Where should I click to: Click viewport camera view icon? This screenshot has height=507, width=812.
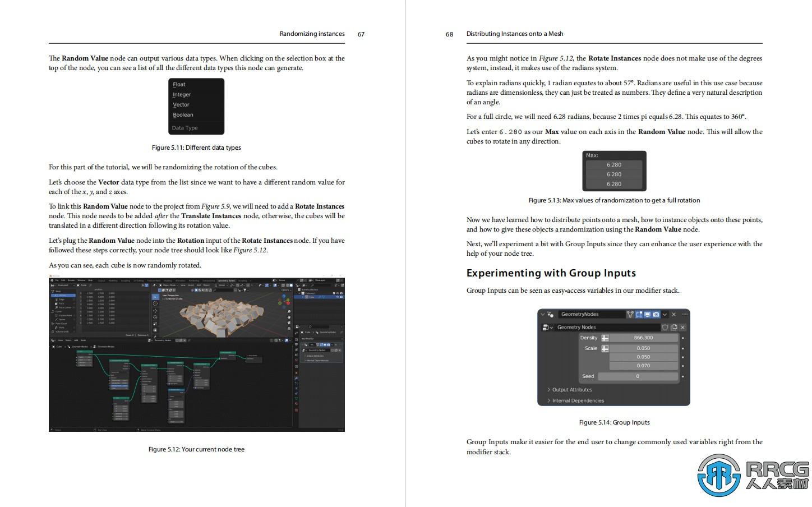click(x=289, y=323)
